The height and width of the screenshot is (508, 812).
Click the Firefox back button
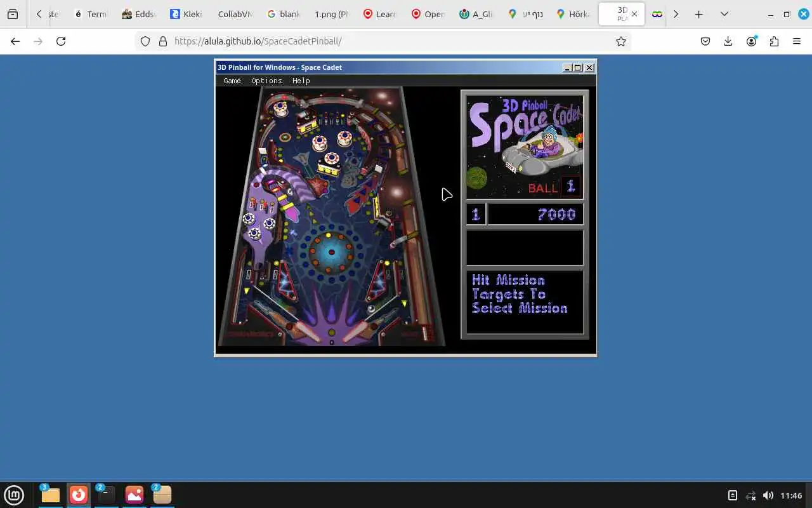[15, 41]
